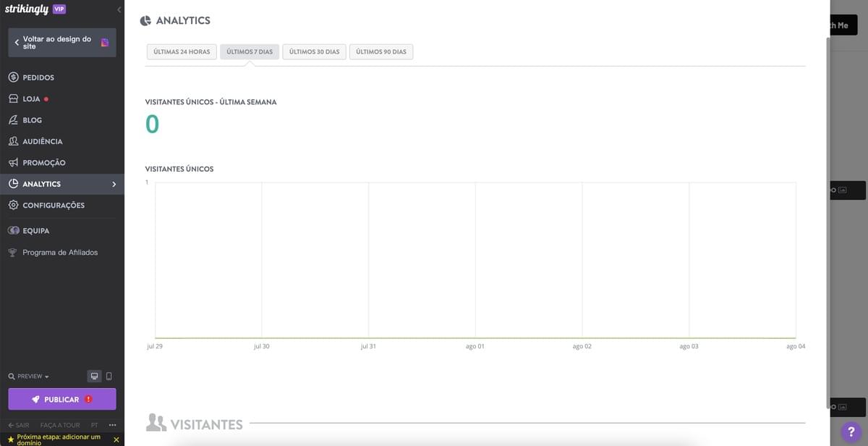Click the Equipa globe icon
868x446 pixels.
(x=13, y=231)
